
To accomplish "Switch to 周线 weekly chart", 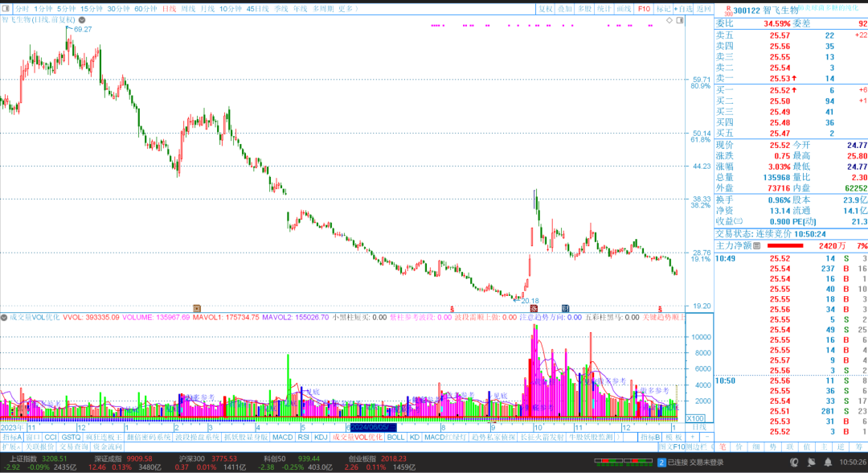I will (188, 9).
